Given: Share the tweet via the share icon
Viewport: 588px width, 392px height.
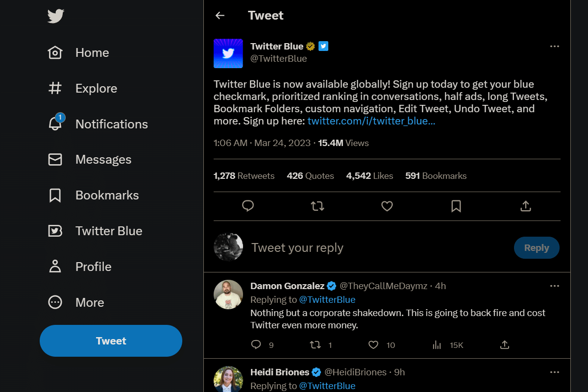Looking at the screenshot, I should (525, 206).
